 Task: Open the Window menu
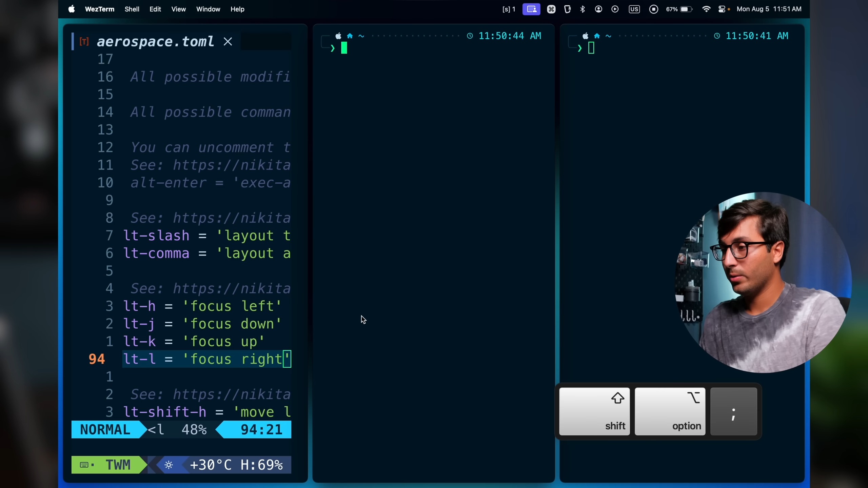click(x=208, y=9)
